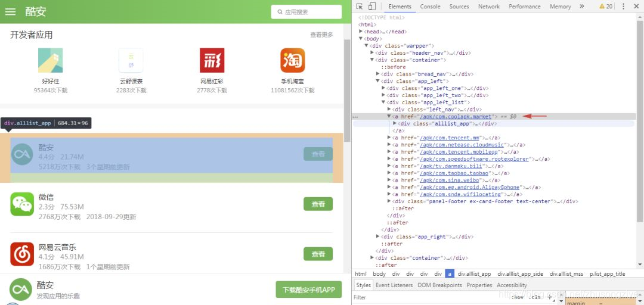Open the DOM Breakpoints pane tab
This screenshot has height=305, width=644.
tap(439, 285)
